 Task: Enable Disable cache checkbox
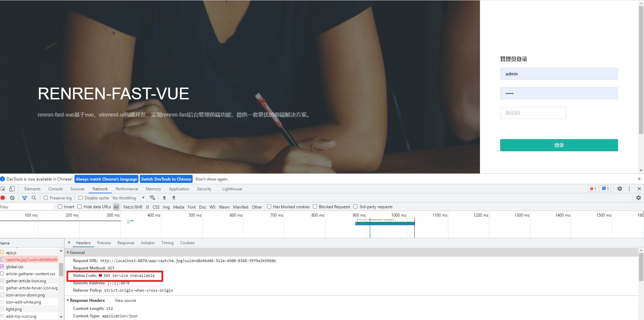tap(80, 198)
